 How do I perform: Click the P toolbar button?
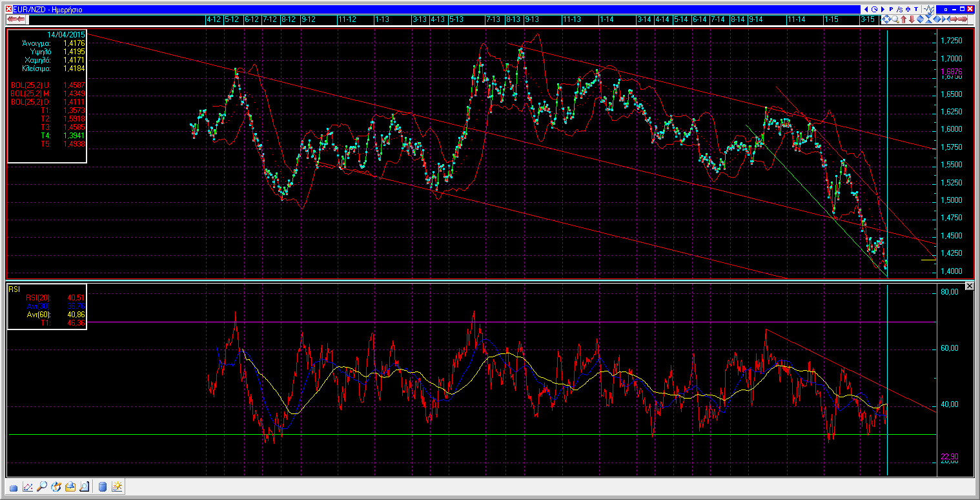click(891, 9)
